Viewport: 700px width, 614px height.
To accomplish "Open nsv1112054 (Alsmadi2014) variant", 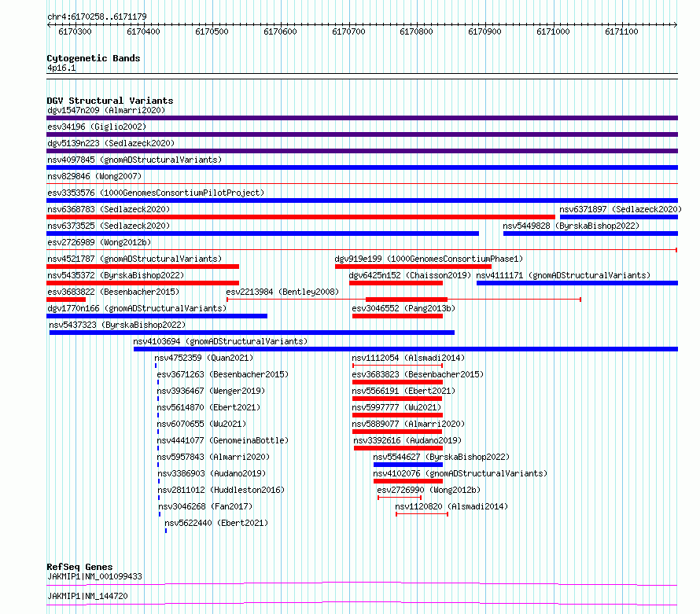I will [408, 358].
